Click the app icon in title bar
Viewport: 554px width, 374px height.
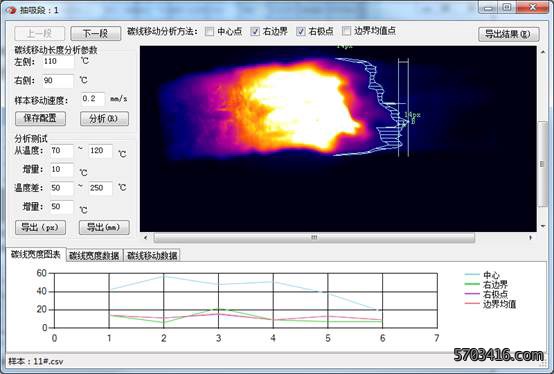11,10
